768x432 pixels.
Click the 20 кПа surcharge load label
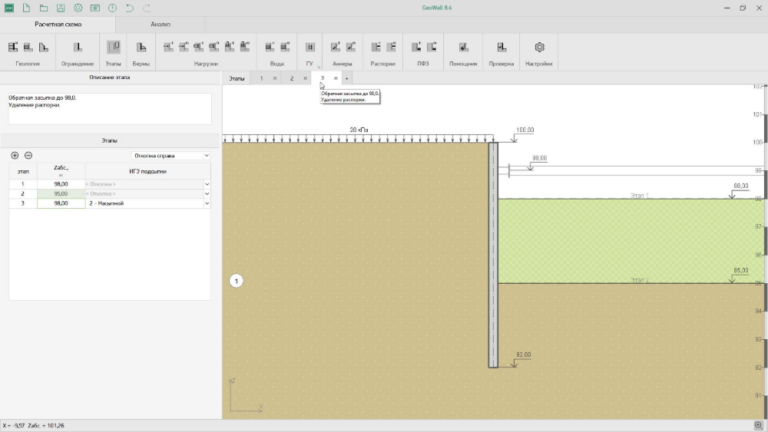click(359, 130)
